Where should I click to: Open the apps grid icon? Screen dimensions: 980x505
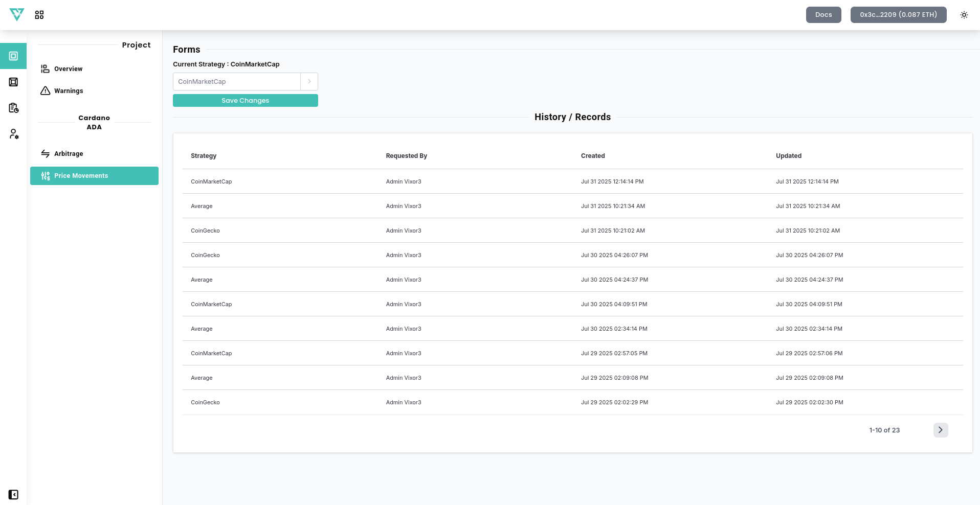39,15
